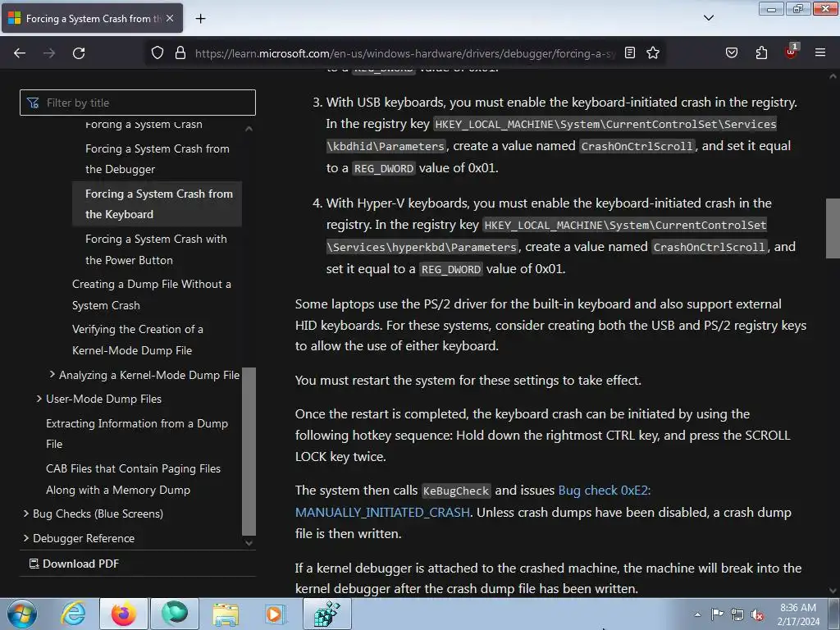Click the REG_DWORD code in step 4

451,269
